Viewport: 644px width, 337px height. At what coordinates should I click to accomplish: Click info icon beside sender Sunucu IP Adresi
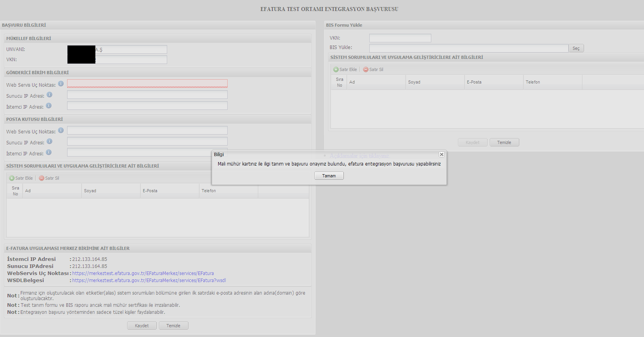point(49,95)
